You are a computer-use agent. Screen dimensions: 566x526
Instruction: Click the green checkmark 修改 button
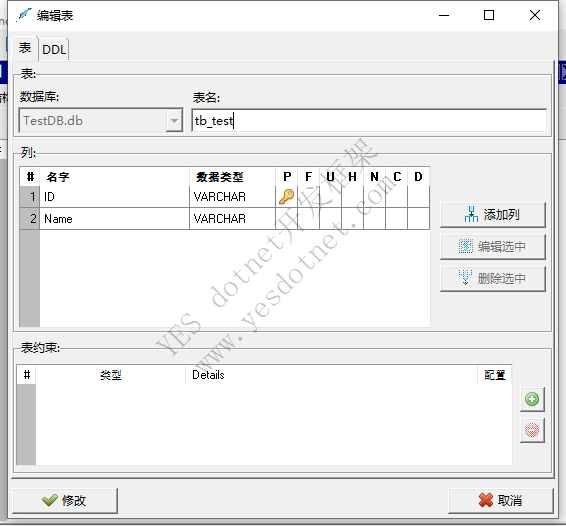pyautogui.click(x=65, y=500)
